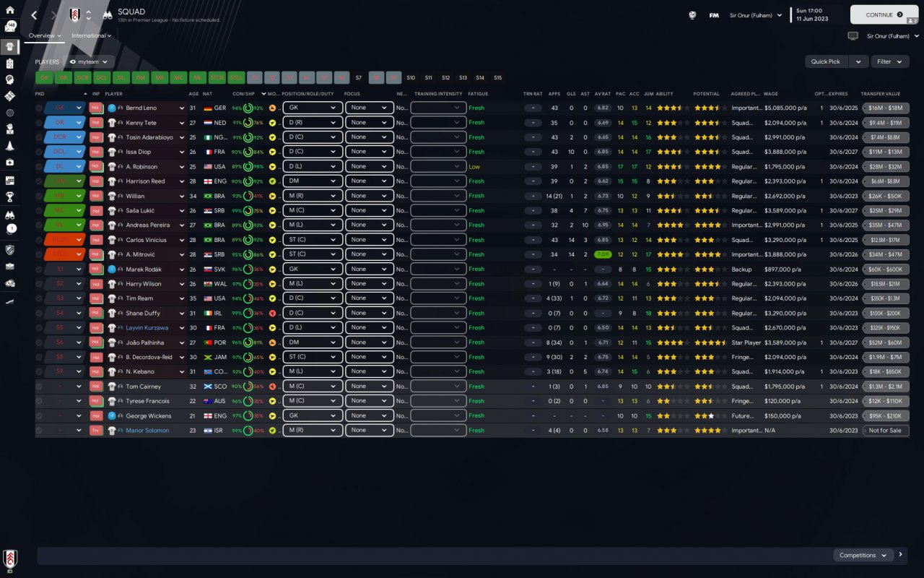Toggle the selection circle for Manor Solomon

tap(39, 431)
